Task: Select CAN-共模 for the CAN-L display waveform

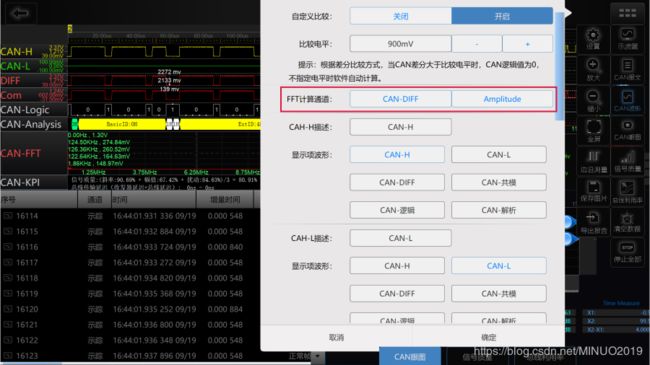Action: (x=499, y=294)
